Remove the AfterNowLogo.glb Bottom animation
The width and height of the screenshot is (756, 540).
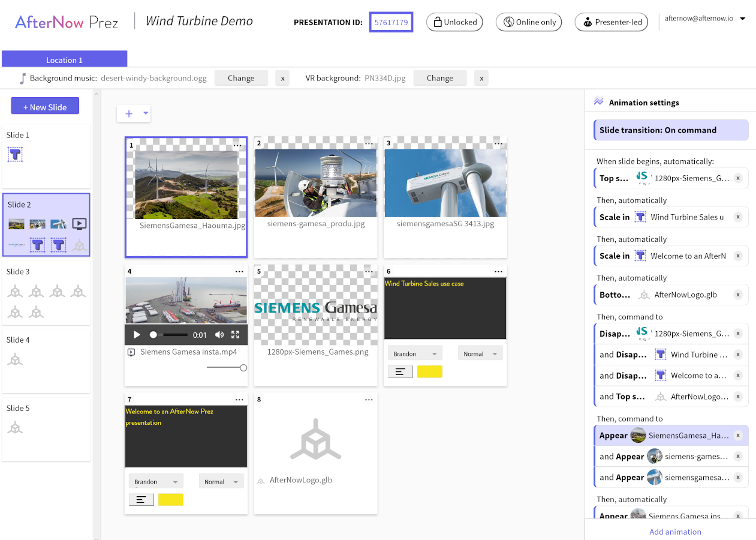(738, 295)
